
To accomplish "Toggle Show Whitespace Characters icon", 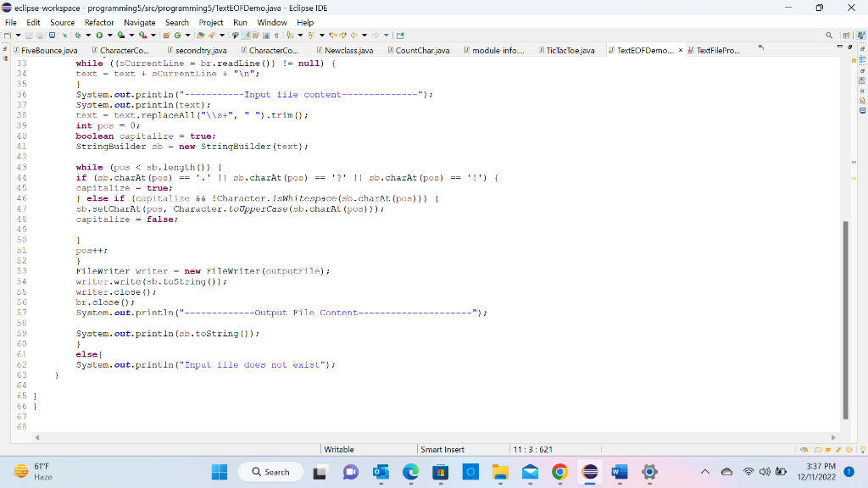I will [x=276, y=35].
